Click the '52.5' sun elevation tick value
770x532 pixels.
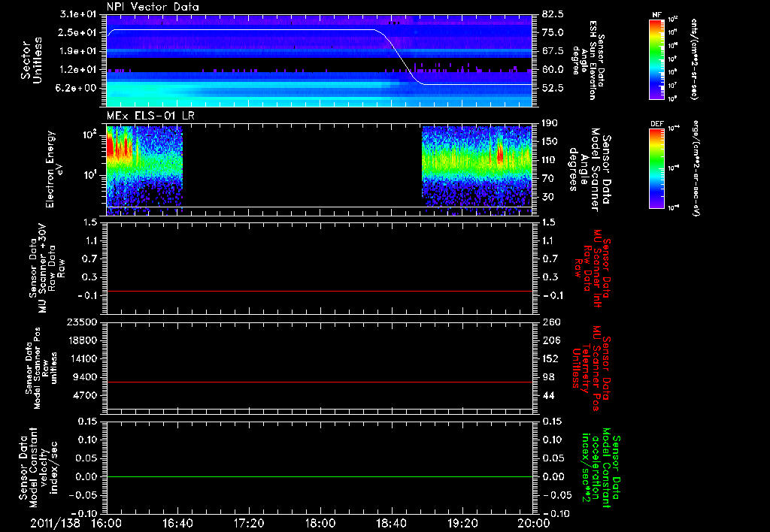click(553, 88)
